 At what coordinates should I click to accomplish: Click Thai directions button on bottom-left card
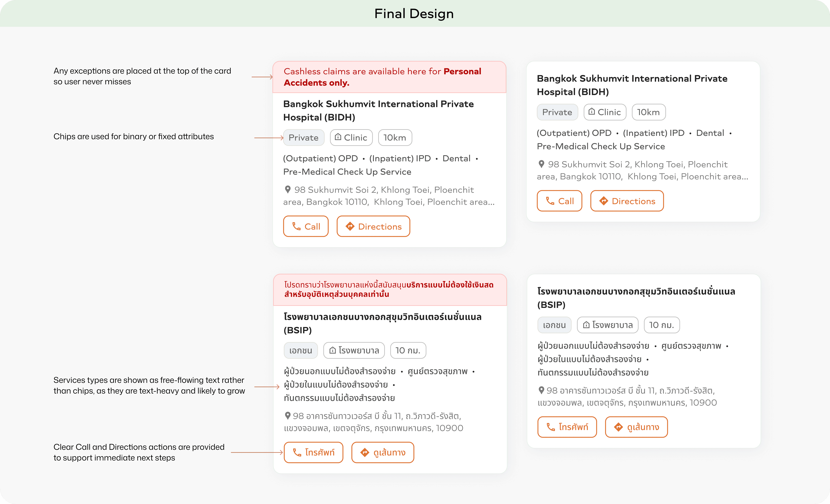[x=382, y=452]
